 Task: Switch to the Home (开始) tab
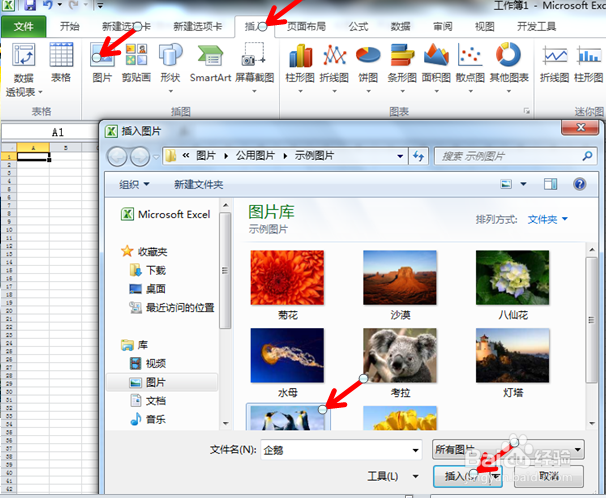click(x=70, y=26)
